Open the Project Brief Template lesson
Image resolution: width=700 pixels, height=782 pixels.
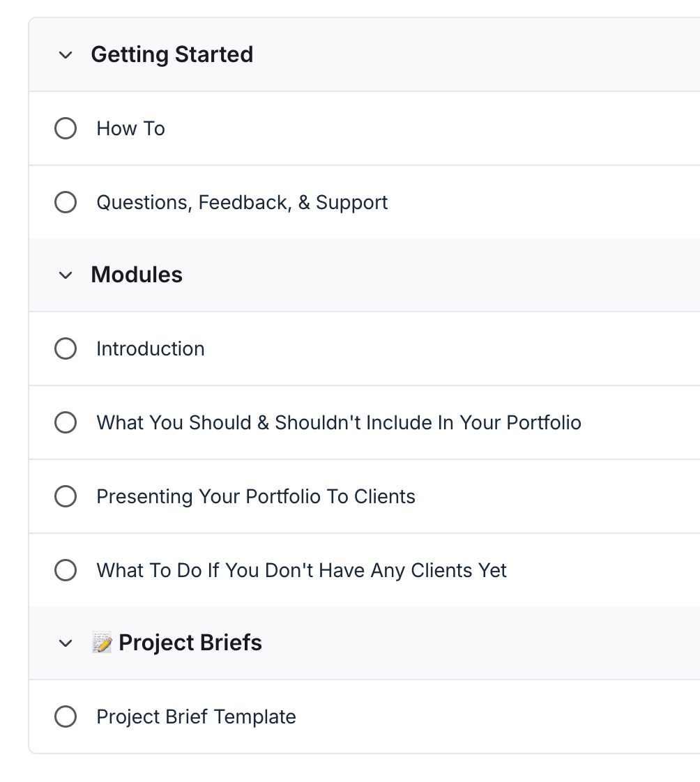pos(196,716)
